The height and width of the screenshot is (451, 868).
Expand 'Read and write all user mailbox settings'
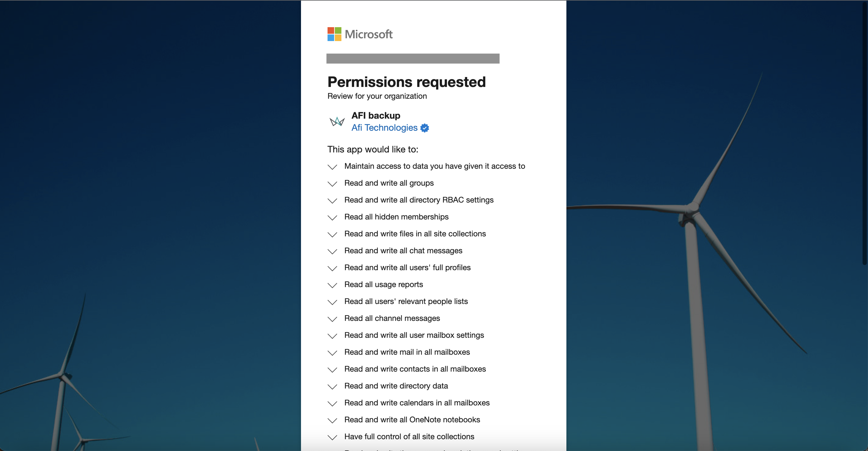click(332, 336)
